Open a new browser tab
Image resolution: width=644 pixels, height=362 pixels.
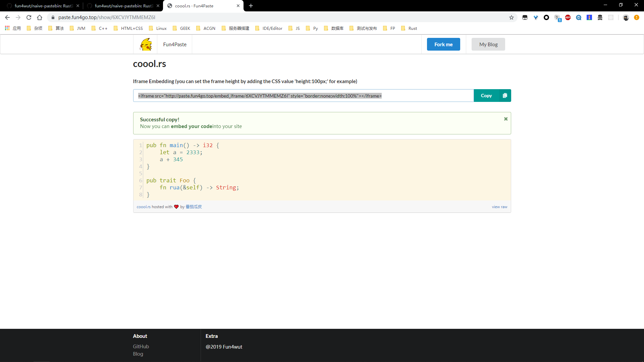click(251, 6)
